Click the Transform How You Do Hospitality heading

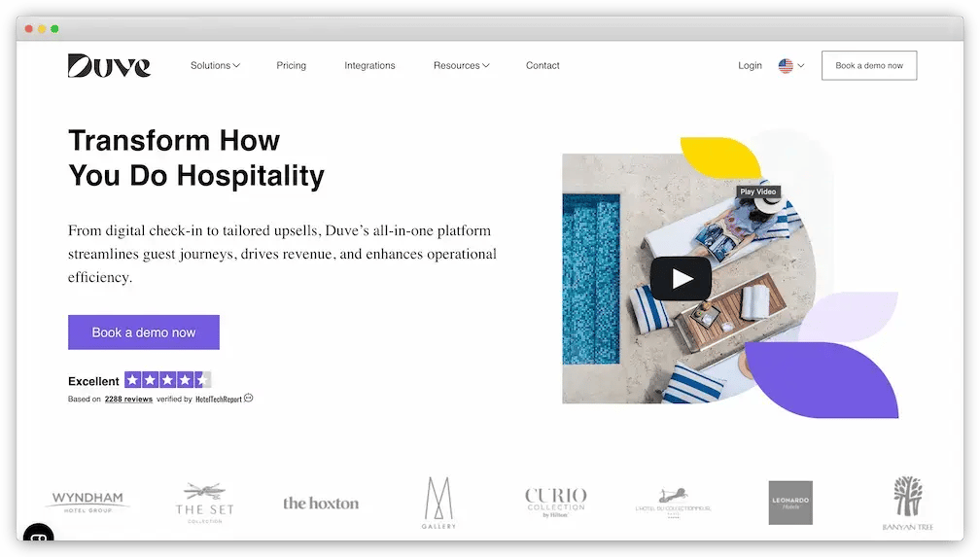coord(196,157)
